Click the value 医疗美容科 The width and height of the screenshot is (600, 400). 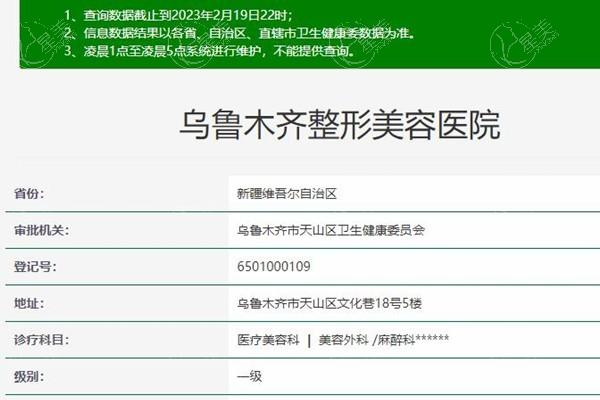268,340
